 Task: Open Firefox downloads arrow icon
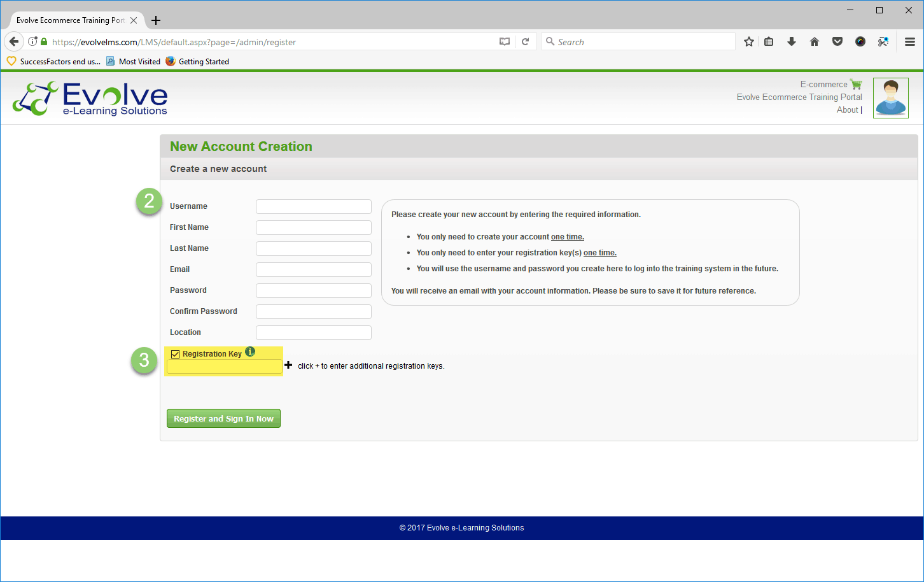coord(792,42)
